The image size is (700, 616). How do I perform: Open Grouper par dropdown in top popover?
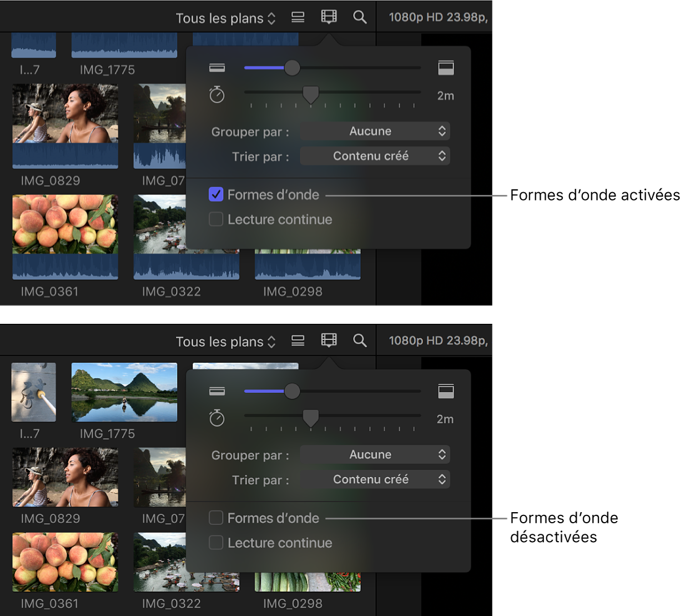[x=375, y=131]
